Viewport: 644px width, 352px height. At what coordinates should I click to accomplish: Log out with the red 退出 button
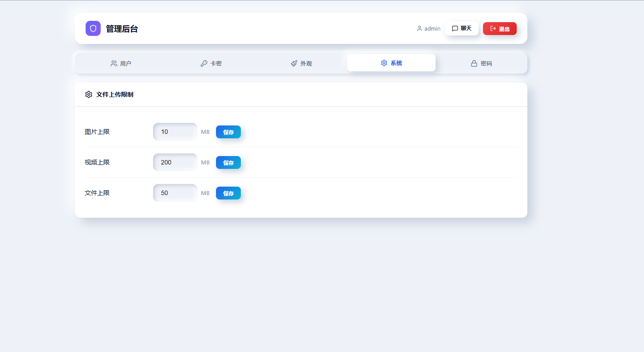[x=500, y=29]
